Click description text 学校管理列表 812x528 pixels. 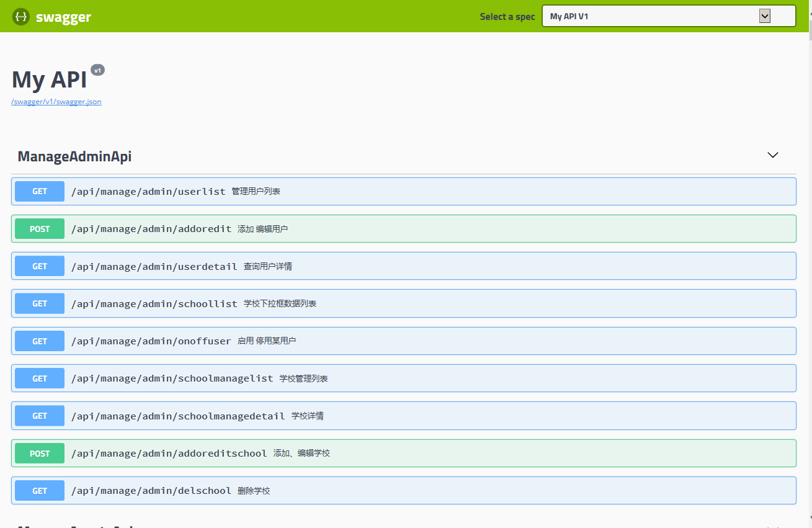coord(304,378)
